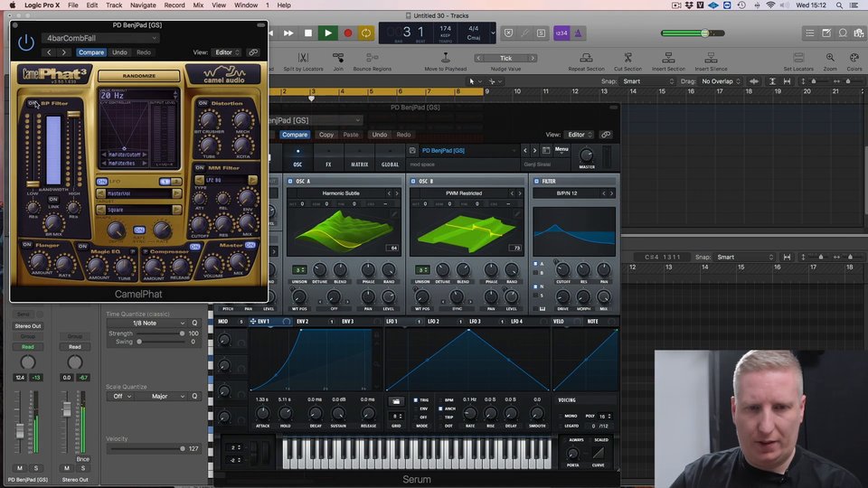This screenshot has height=488, width=868.
Task: Click the Stop button in transport
Action: click(308, 33)
